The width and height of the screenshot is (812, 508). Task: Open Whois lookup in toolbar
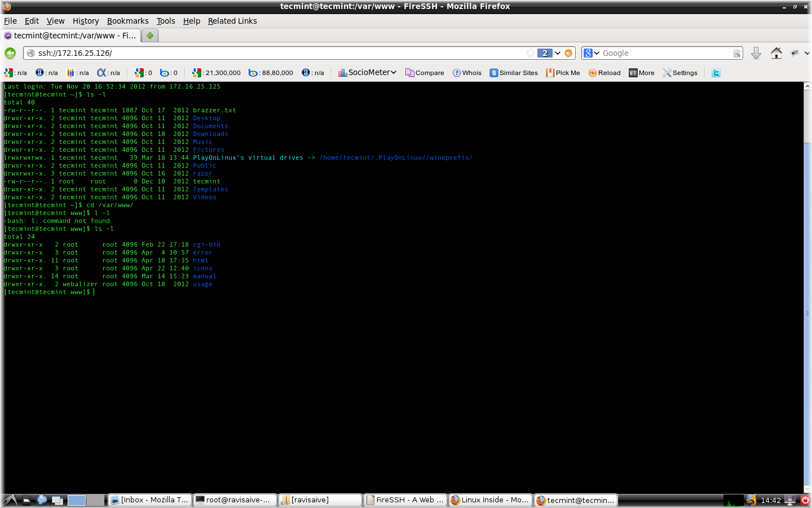click(x=467, y=73)
